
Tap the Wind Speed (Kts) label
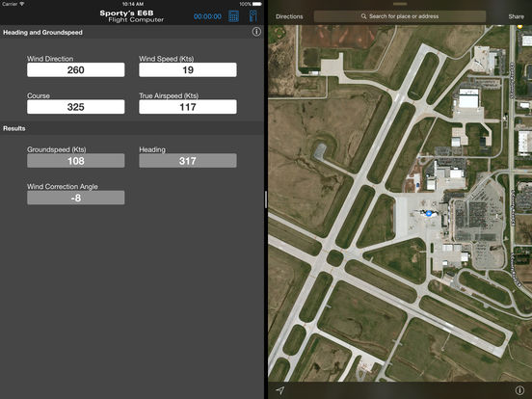(166, 59)
